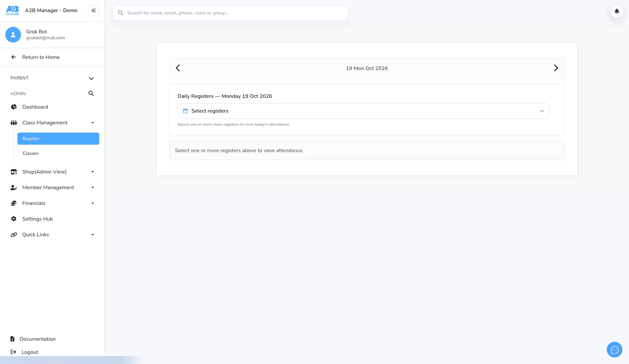Open the Documentation link
This screenshot has height=364, width=629.
point(38,339)
